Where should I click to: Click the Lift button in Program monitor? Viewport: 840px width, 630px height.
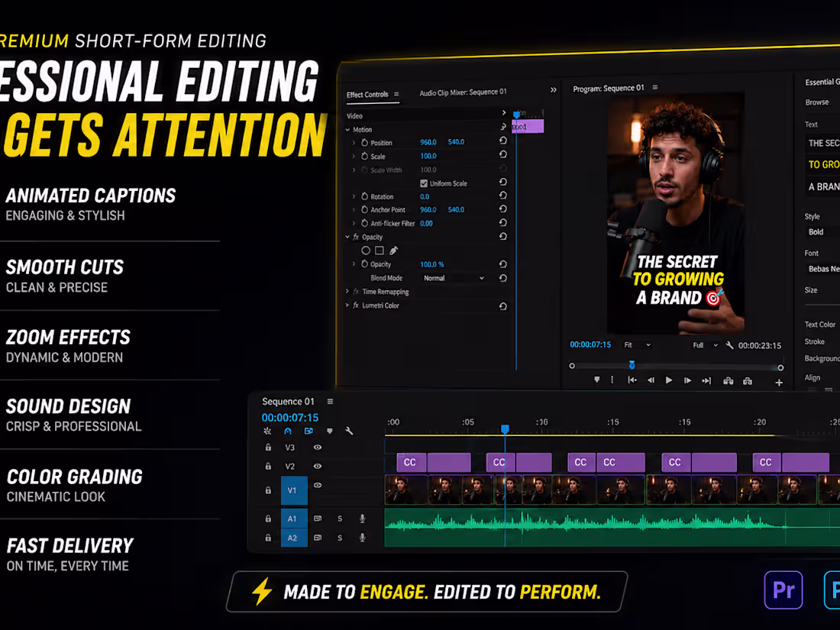728,381
